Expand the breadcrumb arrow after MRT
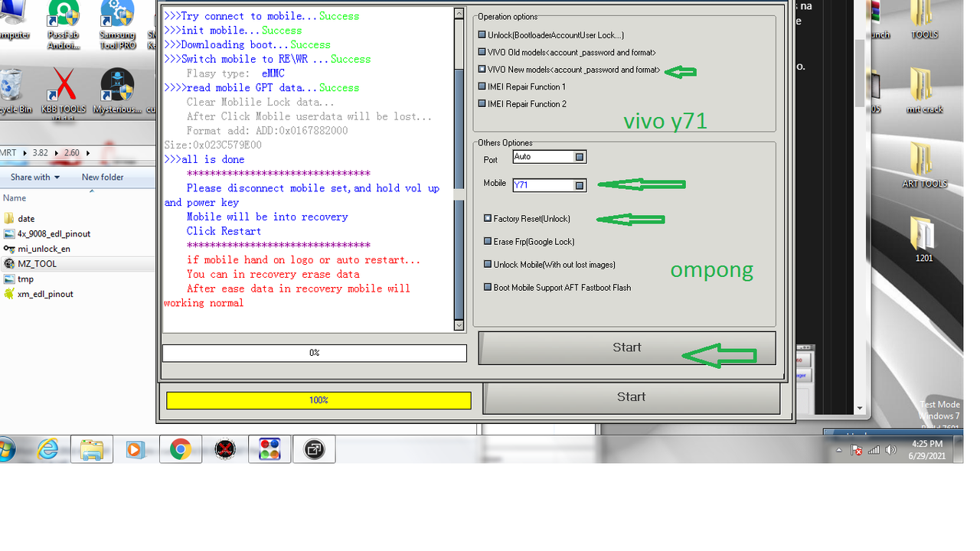 pyautogui.click(x=24, y=153)
